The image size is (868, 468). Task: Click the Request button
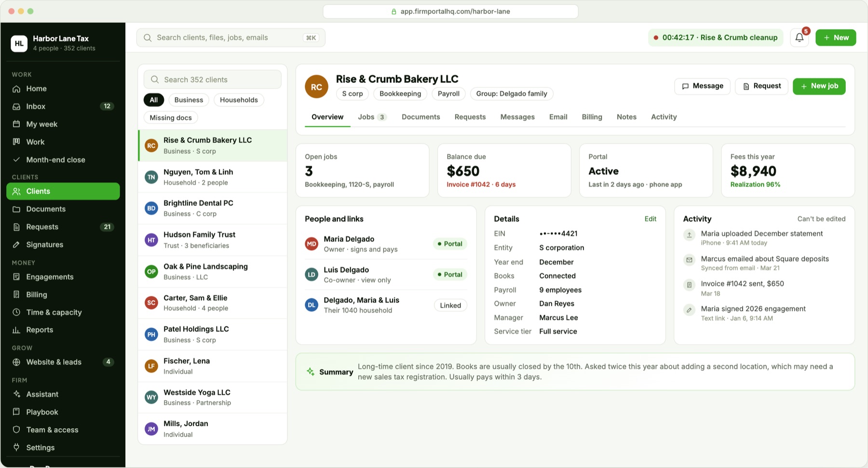click(761, 86)
